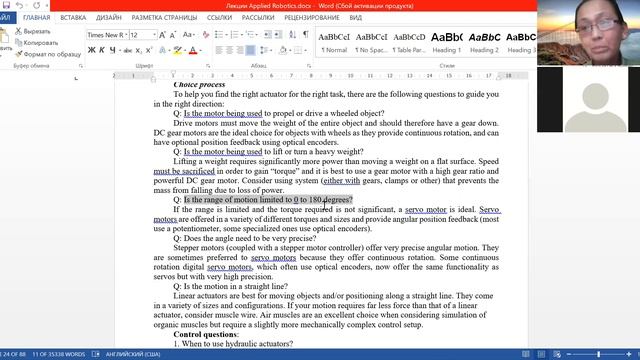Click the Undo arrow icon

pos(19,5)
